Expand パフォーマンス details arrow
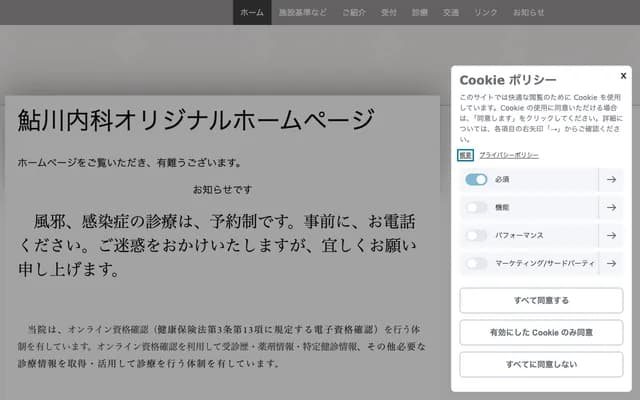Image resolution: width=640 pixels, height=400 pixels. click(610, 235)
